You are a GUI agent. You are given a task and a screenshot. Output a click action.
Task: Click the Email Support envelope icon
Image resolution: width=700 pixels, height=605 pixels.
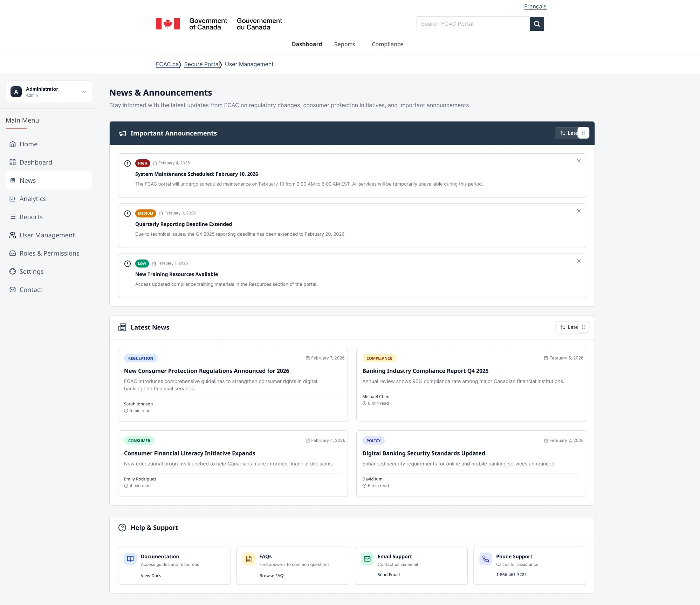pos(367,559)
